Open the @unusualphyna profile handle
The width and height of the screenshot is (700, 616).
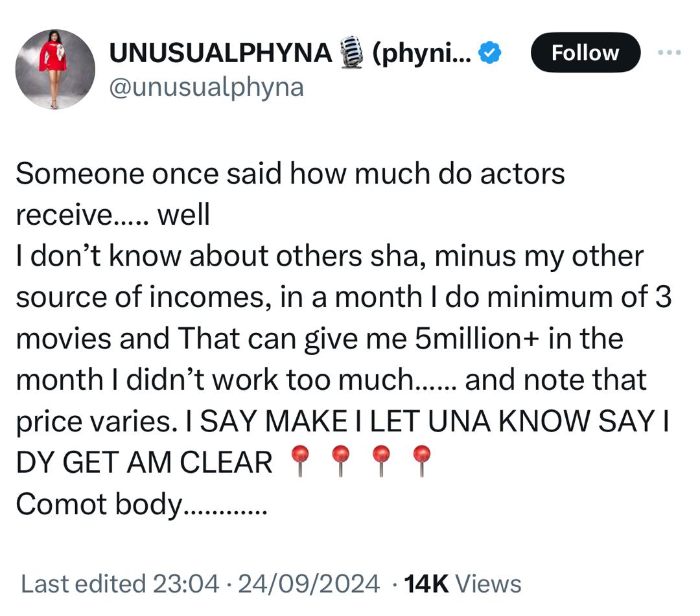click(x=206, y=85)
